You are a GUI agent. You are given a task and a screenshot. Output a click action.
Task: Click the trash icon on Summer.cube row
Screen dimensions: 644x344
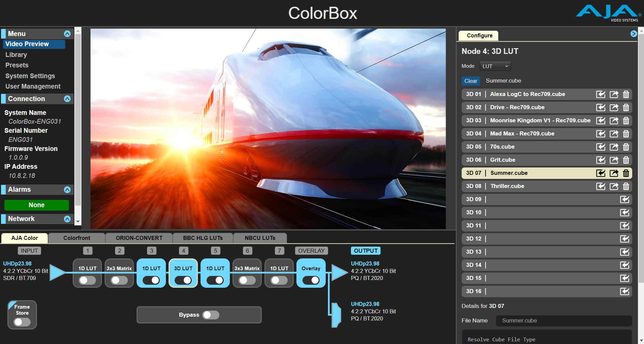point(626,173)
